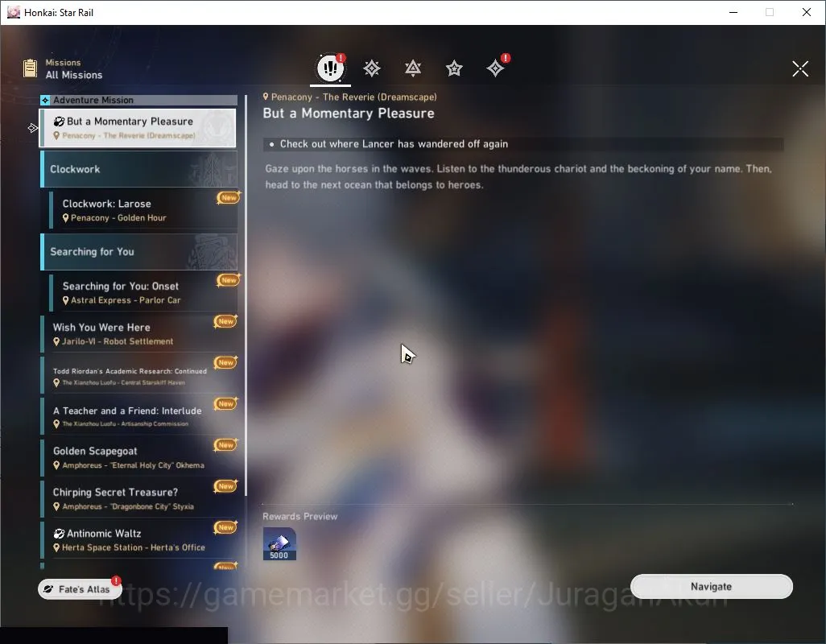Click the Honkai: Star Rail window app icon
Image resolution: width=826 pixels, height=644 pixels.
tap(14, 12)
